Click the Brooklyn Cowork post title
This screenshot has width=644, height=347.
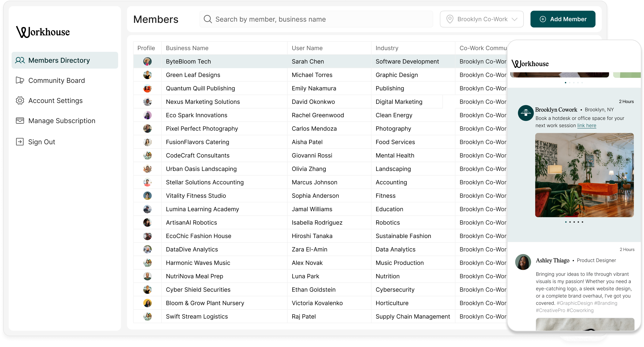point(556,110)
